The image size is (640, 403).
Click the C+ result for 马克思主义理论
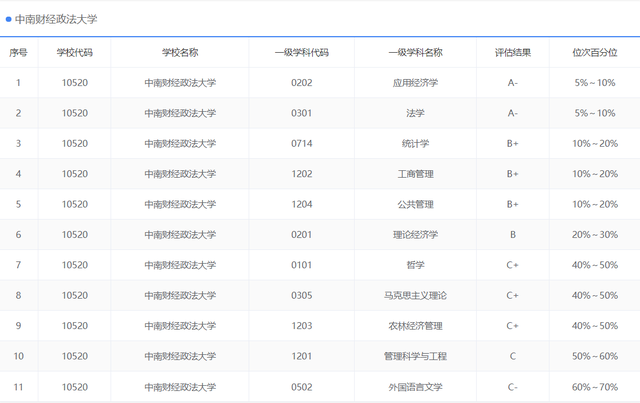click(x=513, y=295)
